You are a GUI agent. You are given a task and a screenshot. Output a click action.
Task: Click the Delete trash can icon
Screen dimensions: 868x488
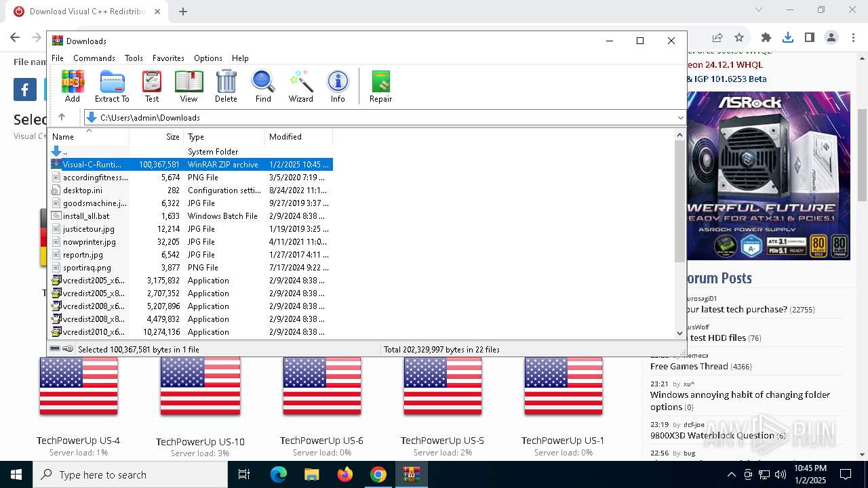tap(226, 86)
